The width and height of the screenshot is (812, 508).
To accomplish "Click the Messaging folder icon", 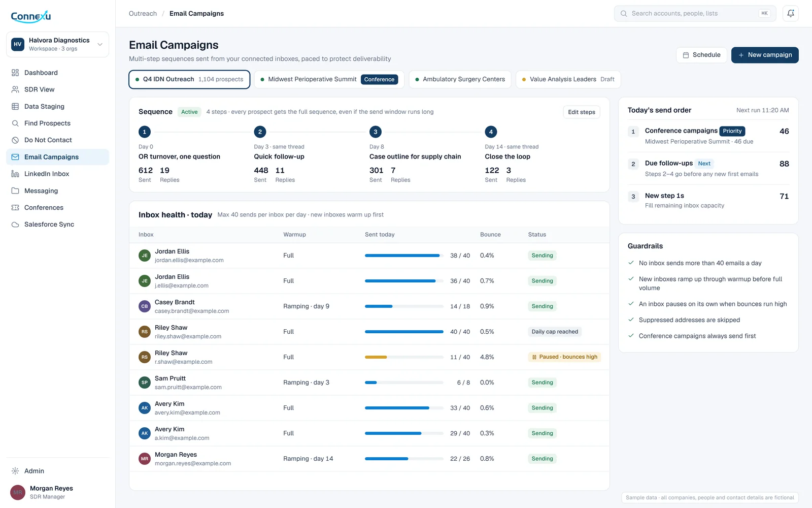I will click(15, 190).
